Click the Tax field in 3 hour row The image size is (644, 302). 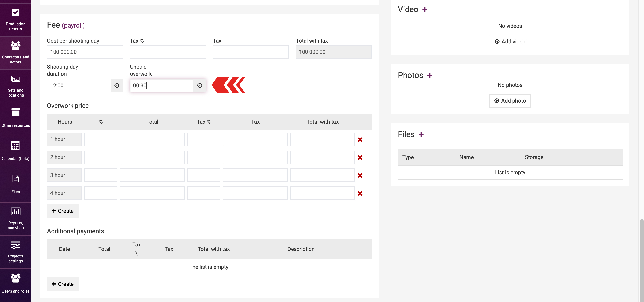(x=255, y=175)
